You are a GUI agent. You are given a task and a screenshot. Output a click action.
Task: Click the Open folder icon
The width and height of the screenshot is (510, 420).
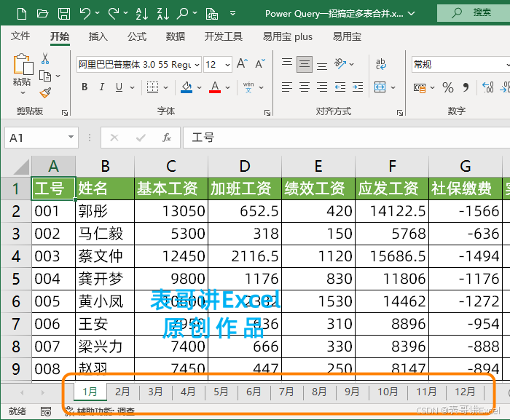[x=42, y=14]
